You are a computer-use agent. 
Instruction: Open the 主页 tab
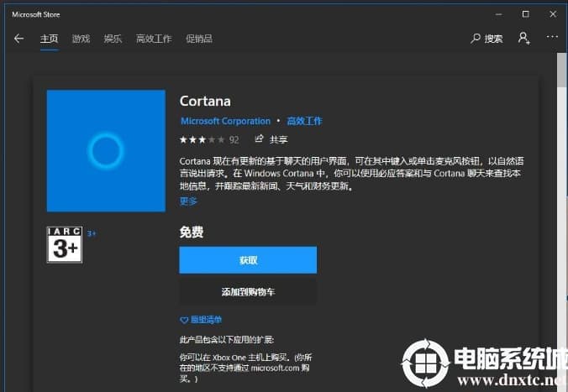[49, 39]
